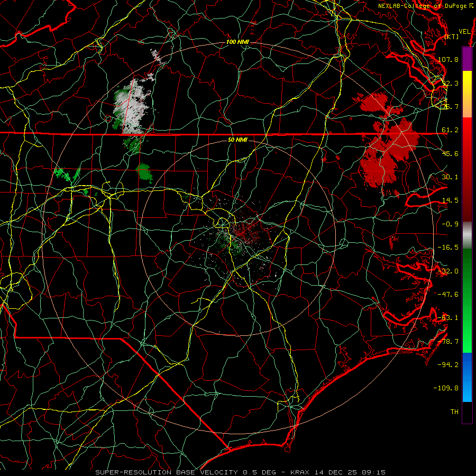
Task: Click the 14.5 legend value
Action: coord(450,200)
